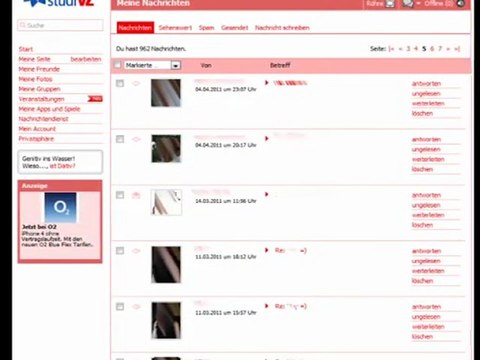The image size is (480, 360).
Task: Jump to first page of messages
Action: [x=391, y=49]
